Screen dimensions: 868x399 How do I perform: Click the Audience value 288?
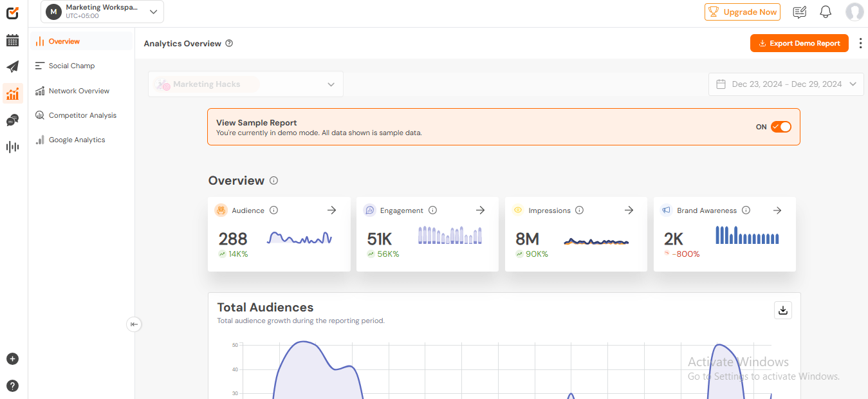[233, 239]
